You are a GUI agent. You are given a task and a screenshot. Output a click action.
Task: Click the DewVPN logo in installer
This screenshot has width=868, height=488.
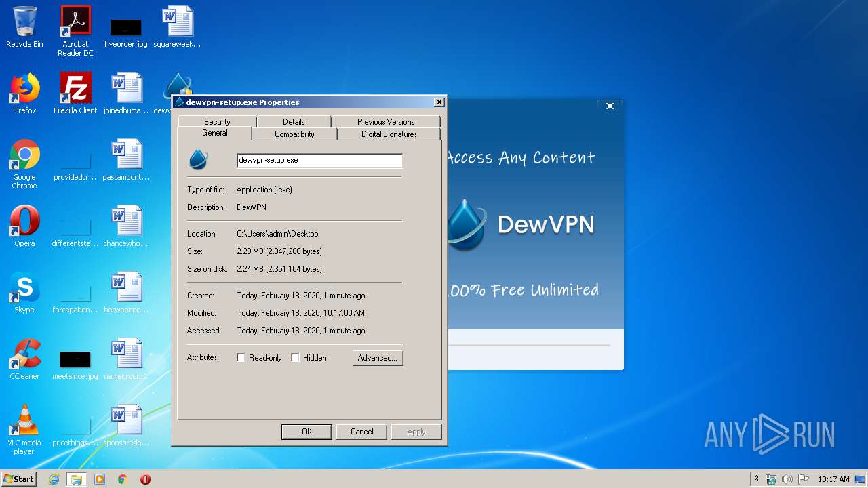468,224
